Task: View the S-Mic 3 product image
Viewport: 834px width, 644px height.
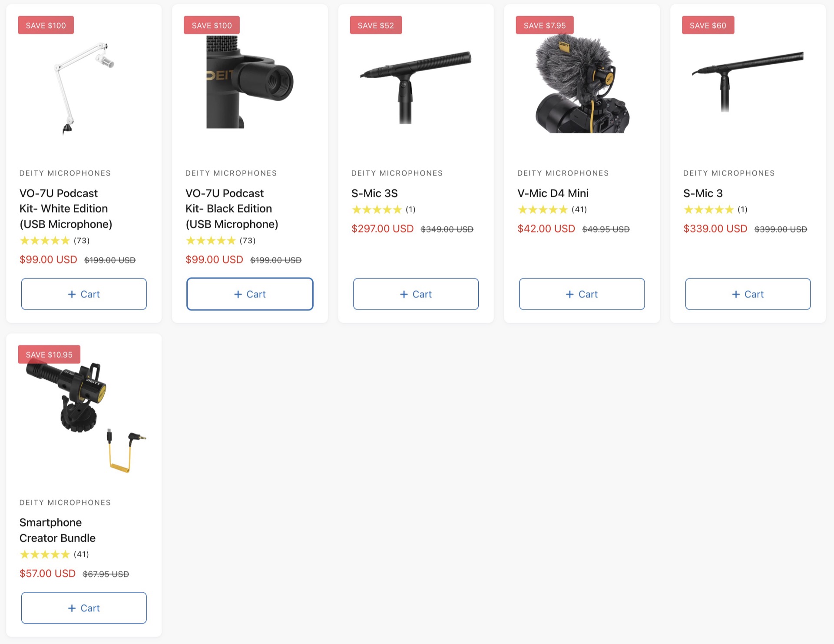Action: point(748,81)
